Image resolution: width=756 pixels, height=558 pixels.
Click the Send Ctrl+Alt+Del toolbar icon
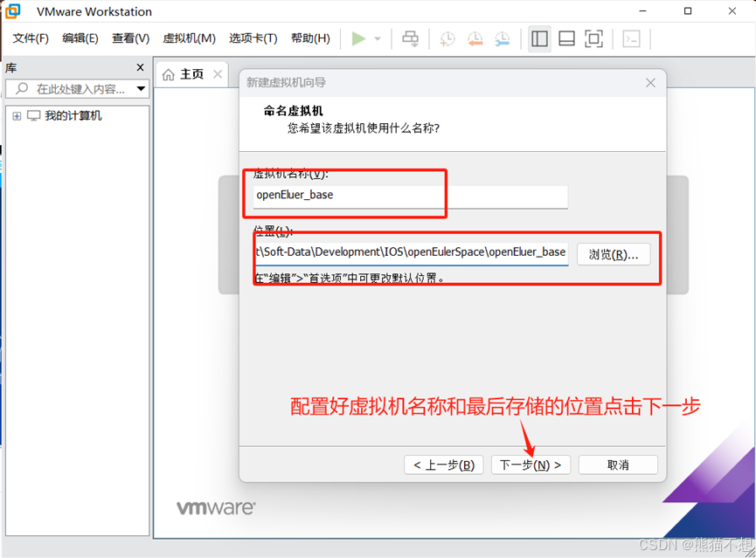(410, 38)
